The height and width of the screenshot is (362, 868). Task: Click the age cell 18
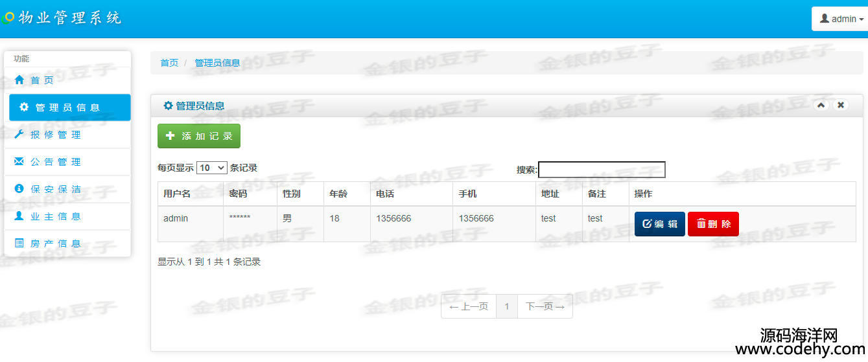347,224
